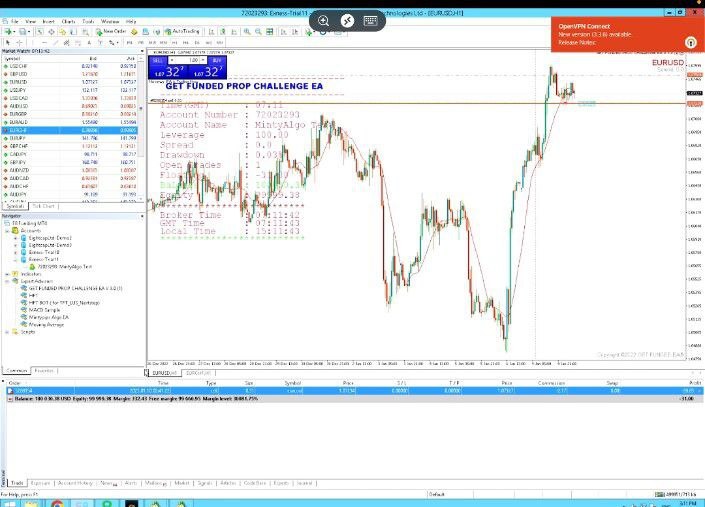
Task: Click the lot volume input field
Action: (x=187, y=60)
